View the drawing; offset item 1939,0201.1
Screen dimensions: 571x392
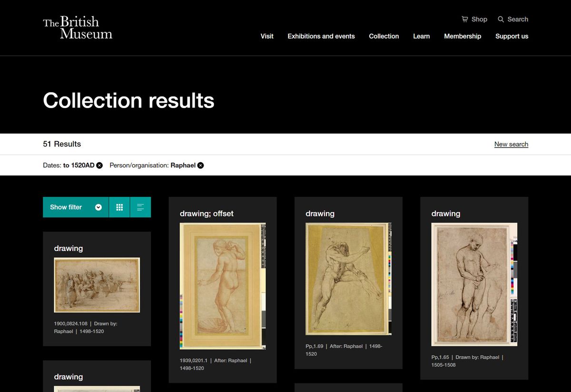click(x=222, y=285)
